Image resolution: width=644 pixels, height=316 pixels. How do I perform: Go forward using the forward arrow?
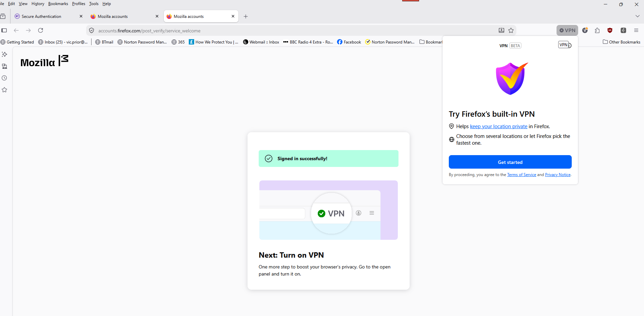(x=28, y=30)
